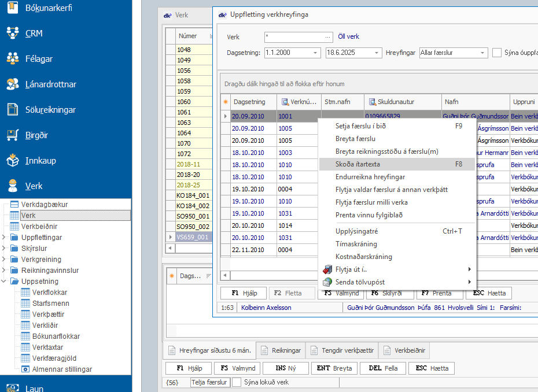Viewport: 538px width, 392px height.
Task: Switch to the Reikningar tab
Action: coord(280,350)
